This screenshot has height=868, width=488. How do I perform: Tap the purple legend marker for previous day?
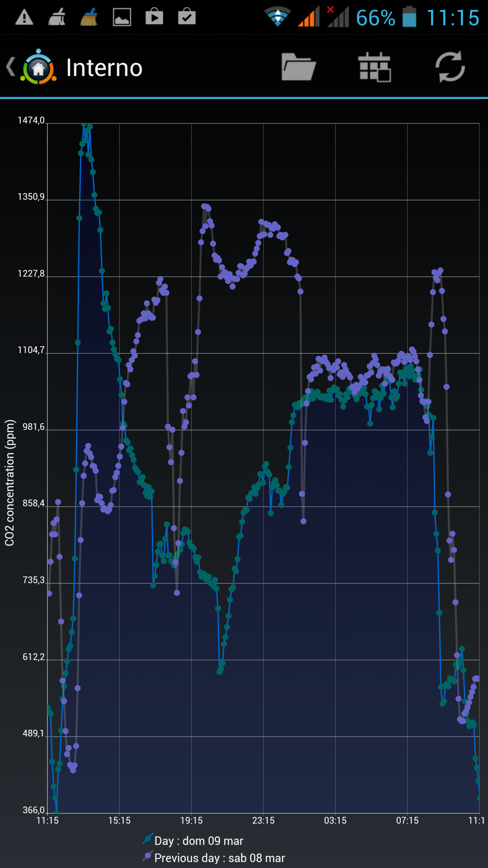(x=147, y=856)
